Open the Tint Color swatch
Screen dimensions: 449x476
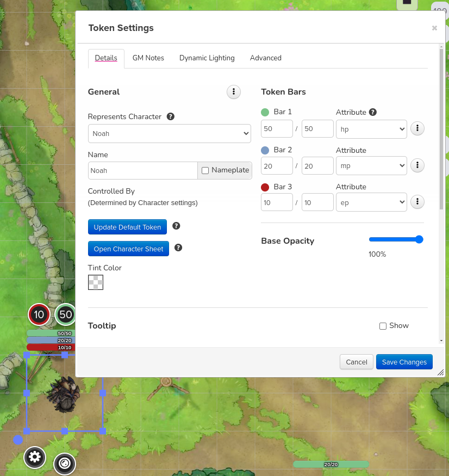tap(96, 282)
